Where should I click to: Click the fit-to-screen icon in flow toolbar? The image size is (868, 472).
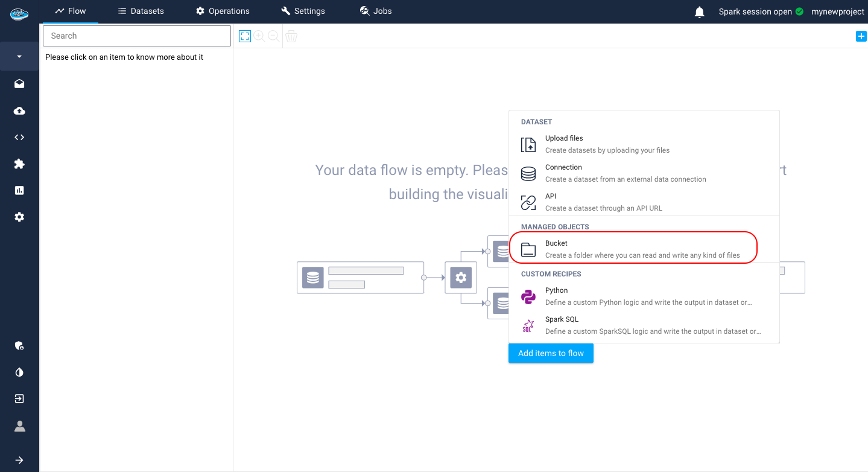244,36
